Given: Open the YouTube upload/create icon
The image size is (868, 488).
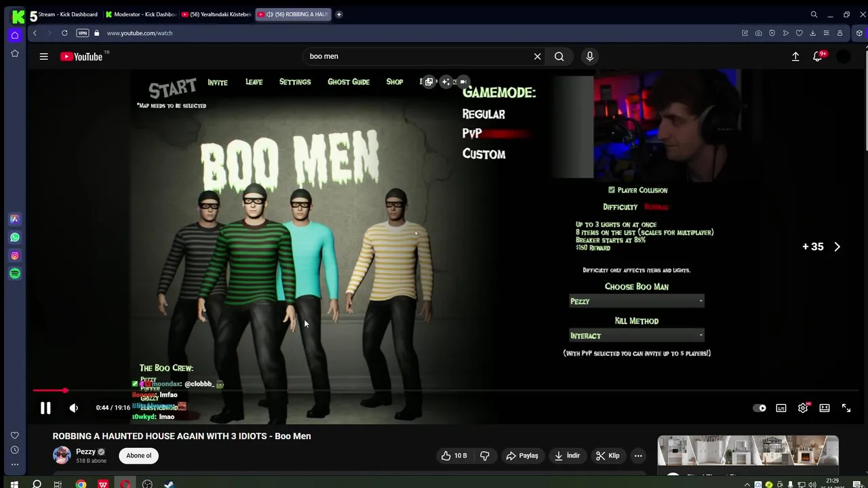Looking at the screenshot, I should (795, 56).
